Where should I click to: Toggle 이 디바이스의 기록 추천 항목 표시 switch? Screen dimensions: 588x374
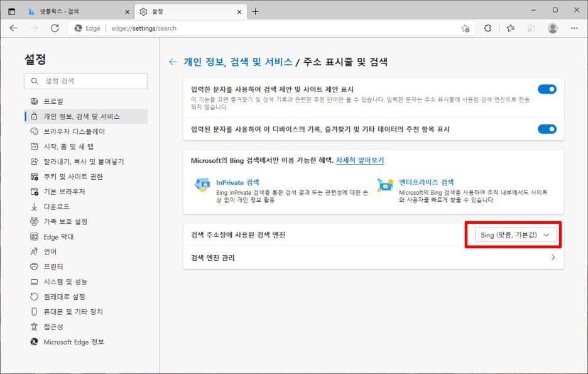547,129
